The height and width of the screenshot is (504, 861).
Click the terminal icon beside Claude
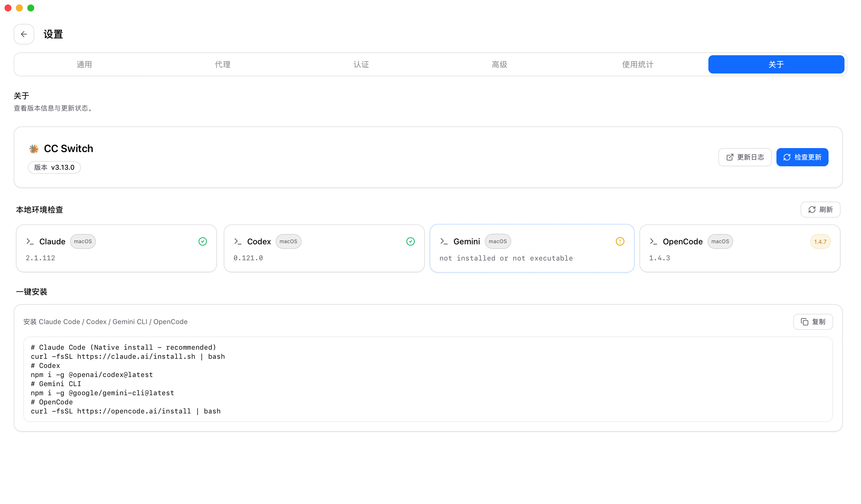(30, 241)
